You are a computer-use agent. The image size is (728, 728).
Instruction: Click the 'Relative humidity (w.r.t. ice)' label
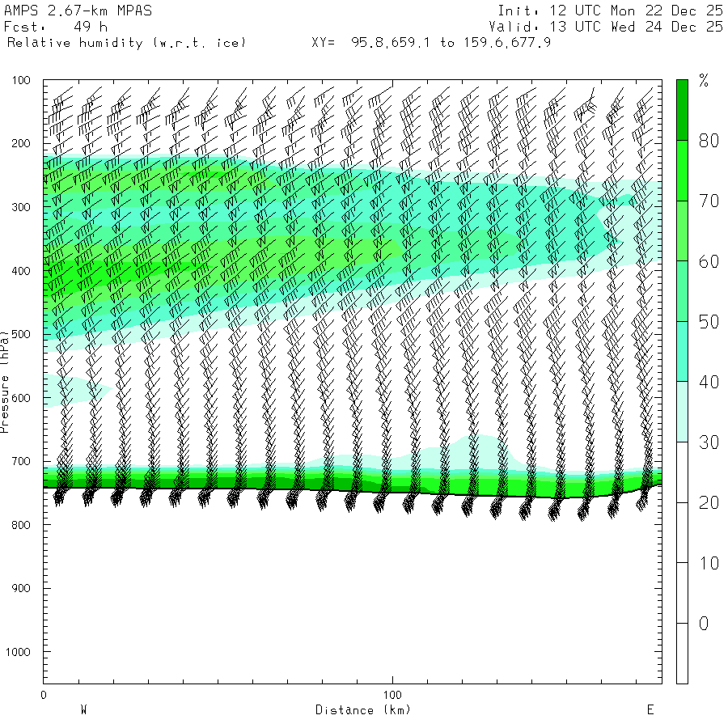(126, 43)
